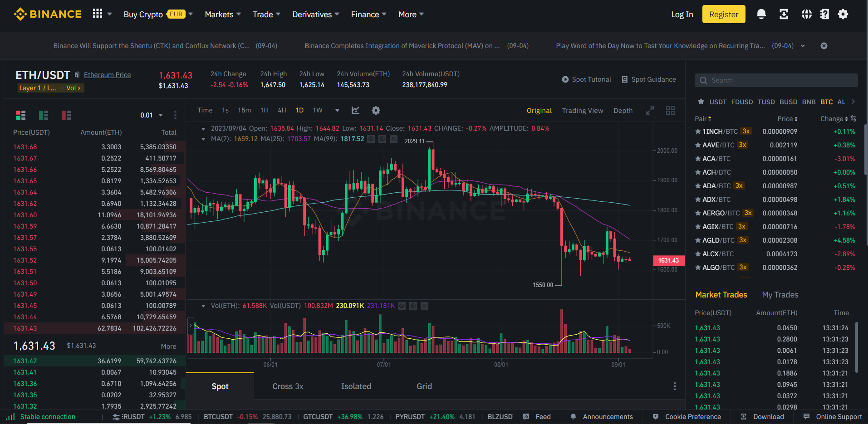Sort pair list by Price column

click(787, 119)
